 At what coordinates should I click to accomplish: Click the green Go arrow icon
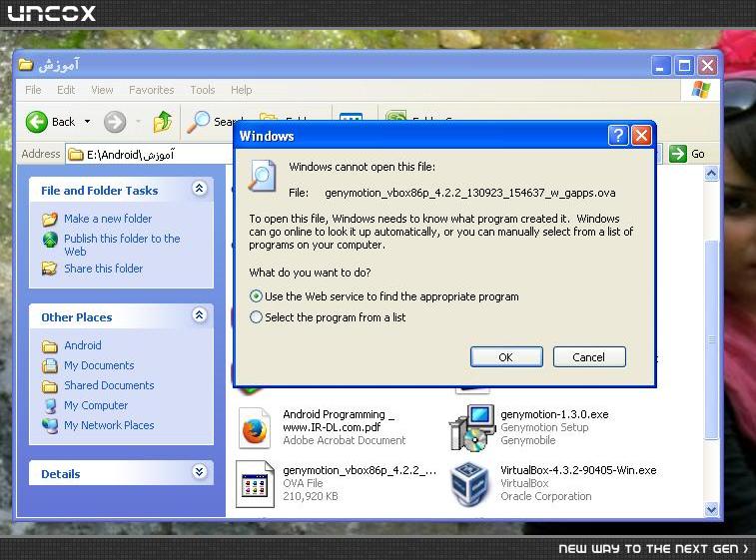point(678,154)
